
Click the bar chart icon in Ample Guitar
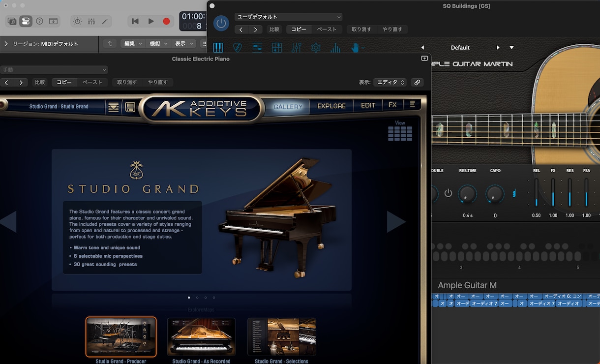[x=335, y=48]
